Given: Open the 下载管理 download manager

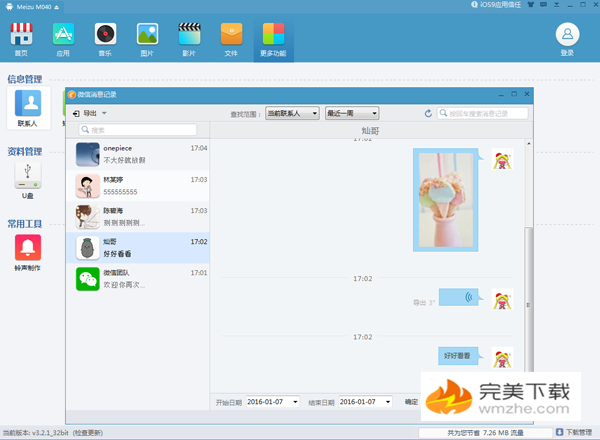Looking at the screenshot, I should 574,432.
